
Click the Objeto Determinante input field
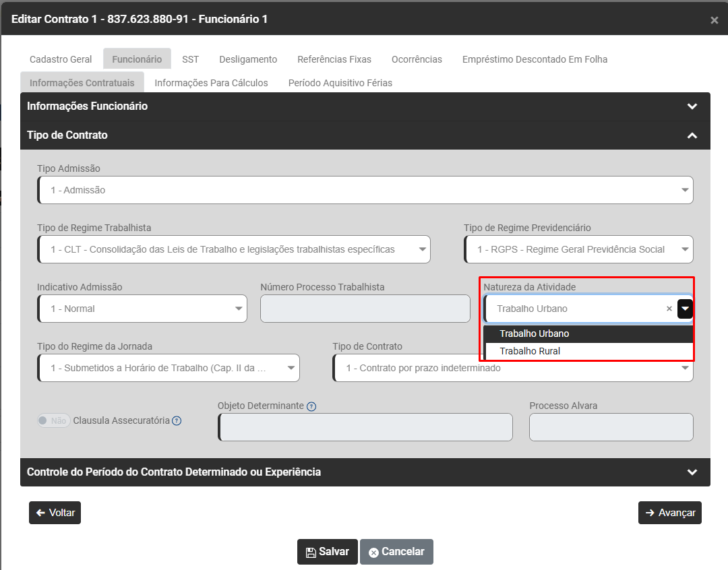pyautogui.click(x=365, y=427)
